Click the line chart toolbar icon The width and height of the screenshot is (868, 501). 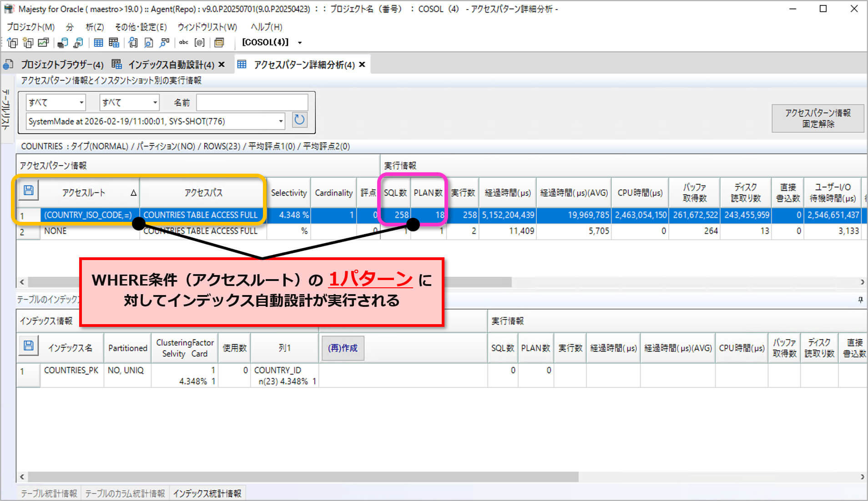pyautogui.click(x=43, y=42)
